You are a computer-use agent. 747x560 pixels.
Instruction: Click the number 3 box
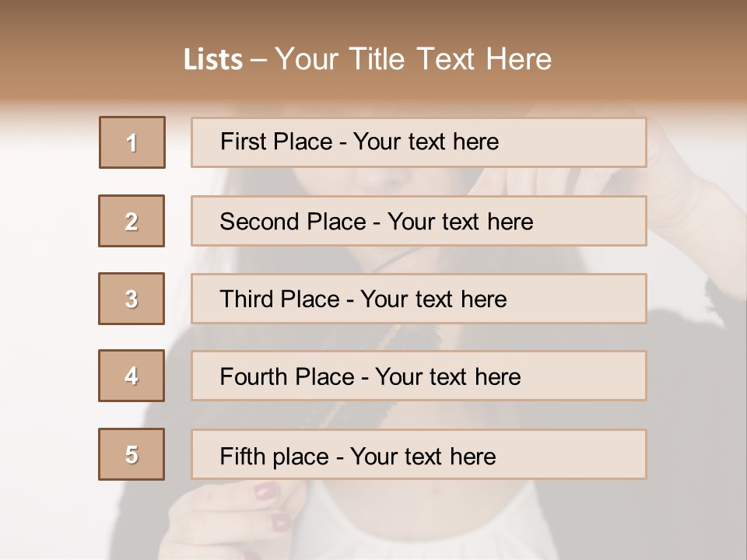point(132,299)
